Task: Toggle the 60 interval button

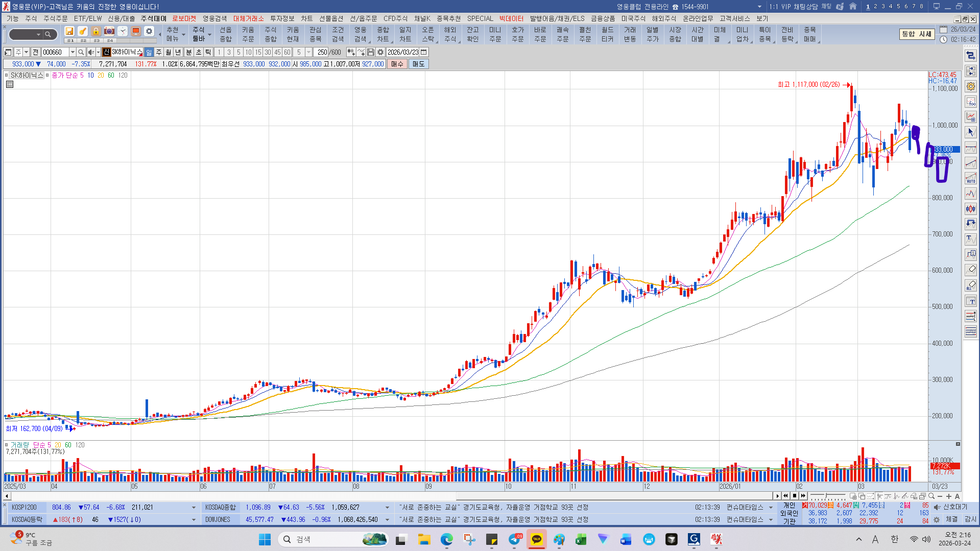Action: (x=287, y=52)
